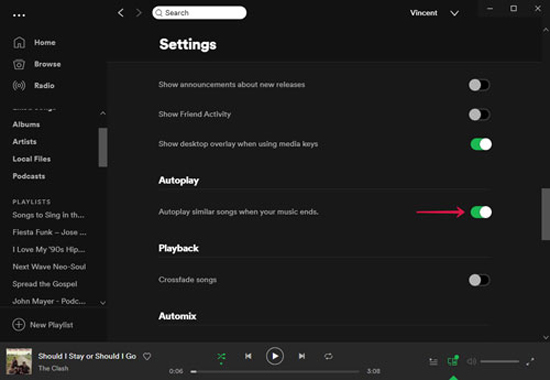The width and height of the screenshot is (550, 380).
Task: Enable Crossfade songs
Action: (x=479, y=280)
